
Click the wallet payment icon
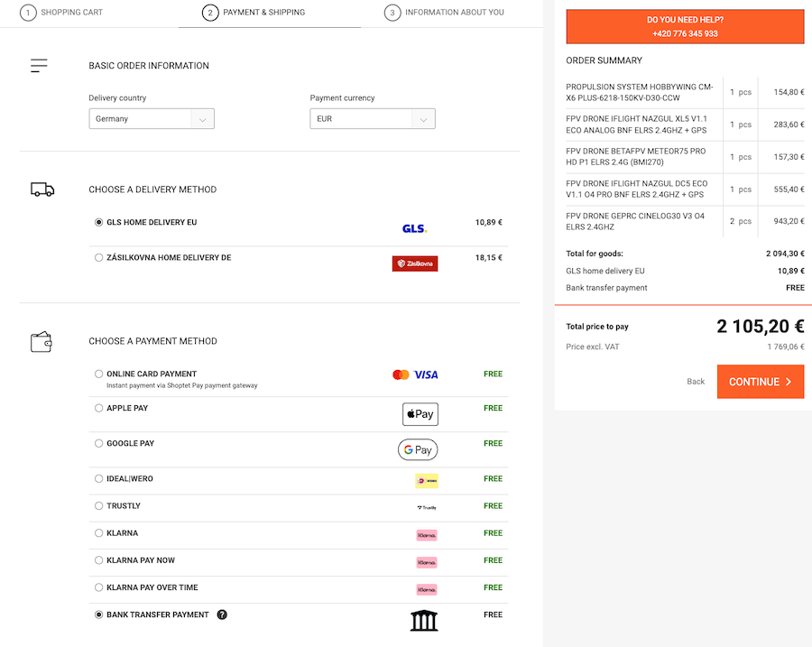pyautogui.click(x=42, y=342)
